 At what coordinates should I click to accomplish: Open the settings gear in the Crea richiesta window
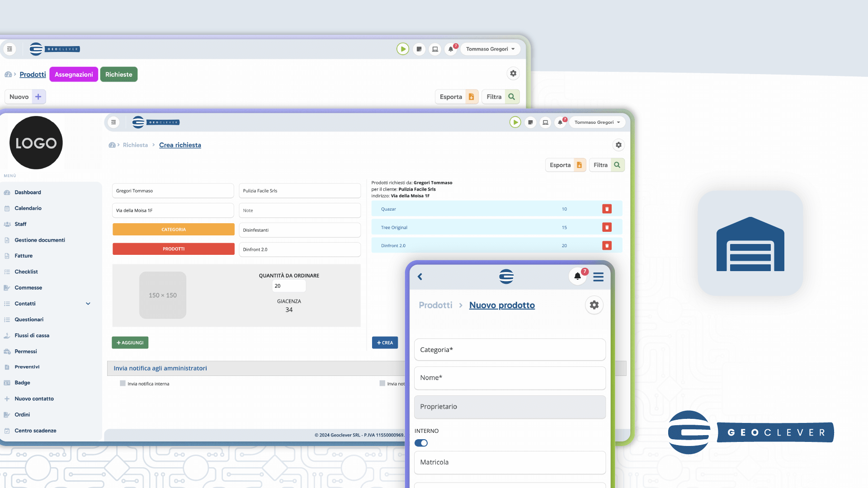coord(618,145)
